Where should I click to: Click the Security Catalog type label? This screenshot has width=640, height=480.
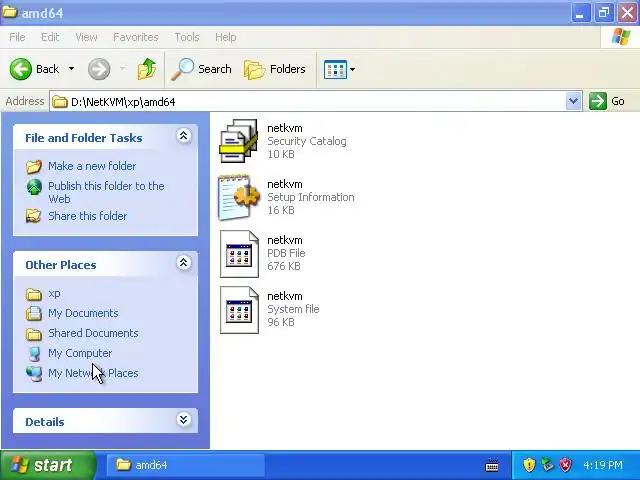pyautogui.click(x=307, y=141)
